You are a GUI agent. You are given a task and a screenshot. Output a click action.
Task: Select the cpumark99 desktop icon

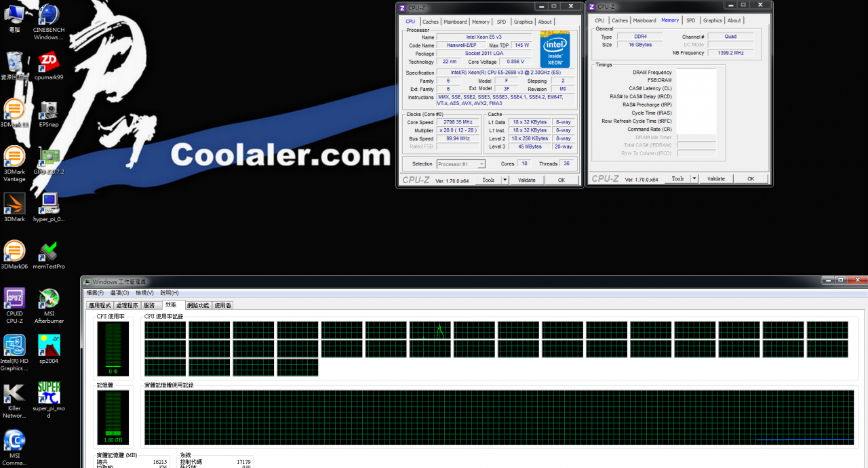click(48, 66)
